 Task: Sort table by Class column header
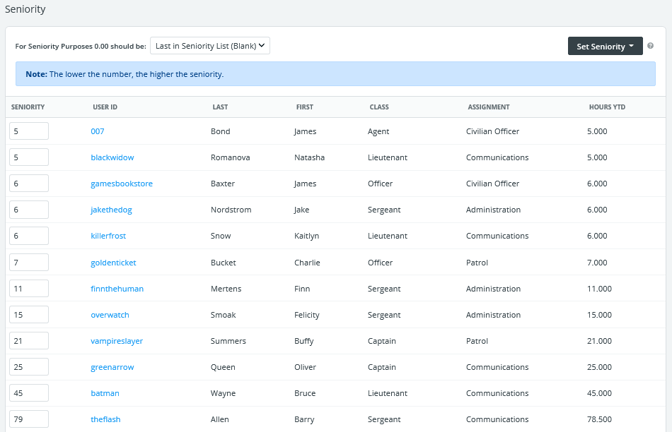379,107
